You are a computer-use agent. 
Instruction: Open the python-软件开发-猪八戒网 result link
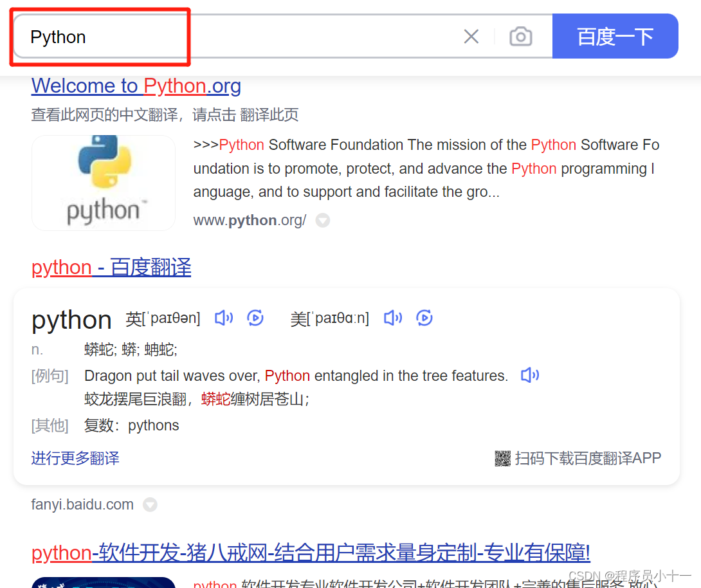[311, 553]
